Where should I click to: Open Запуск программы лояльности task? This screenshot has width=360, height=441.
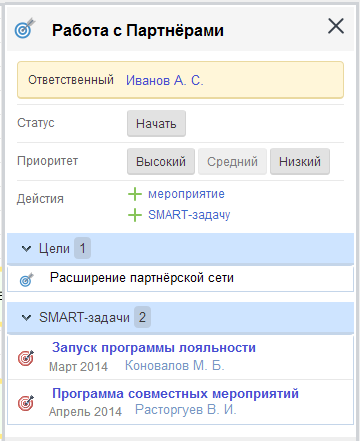pos(154,347)
